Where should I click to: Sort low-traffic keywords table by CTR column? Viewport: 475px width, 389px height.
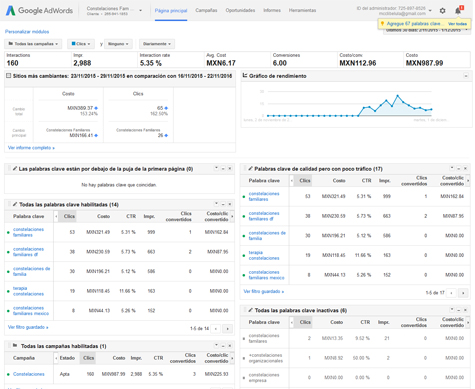click(x=367, y=180)
